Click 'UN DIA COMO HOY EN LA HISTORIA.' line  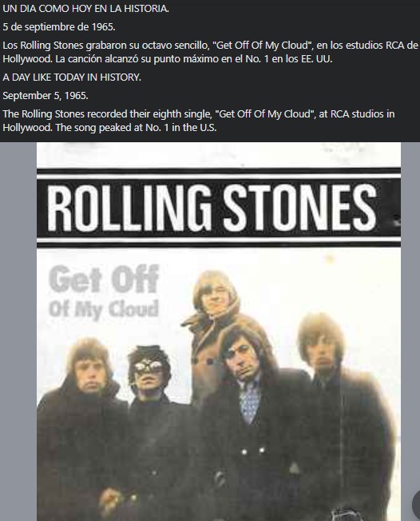85,9
